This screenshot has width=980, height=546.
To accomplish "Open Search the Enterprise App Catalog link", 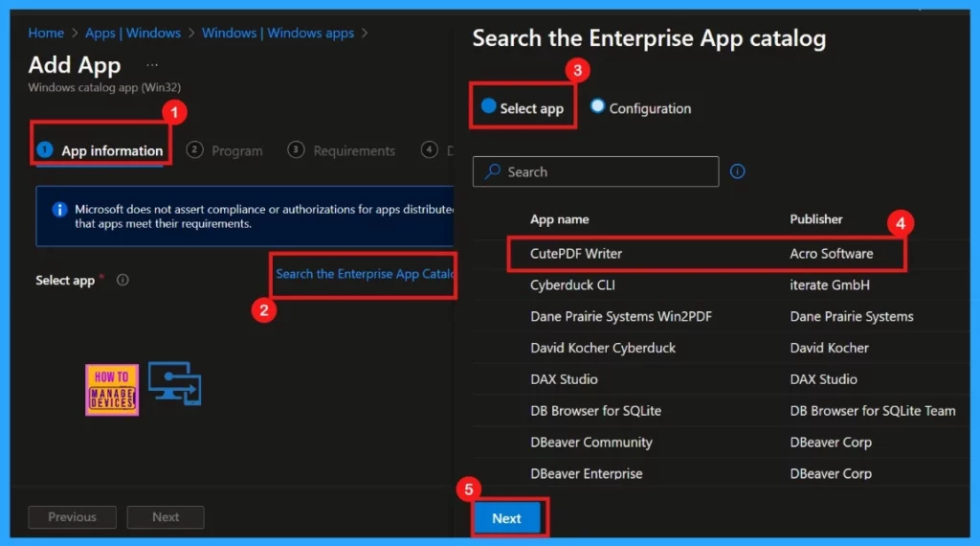I will click(x=365, y=274).
